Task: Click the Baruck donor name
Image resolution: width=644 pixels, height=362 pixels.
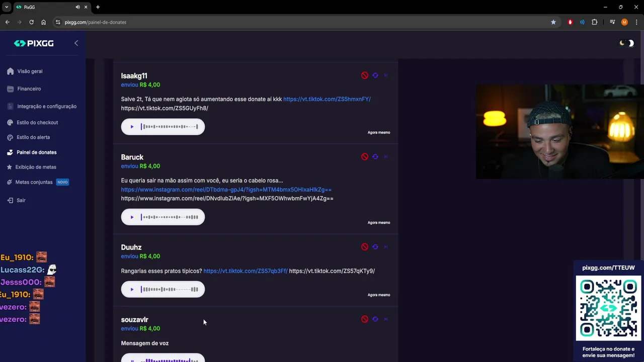Action: pyautogui.click(x=132, y=157)
